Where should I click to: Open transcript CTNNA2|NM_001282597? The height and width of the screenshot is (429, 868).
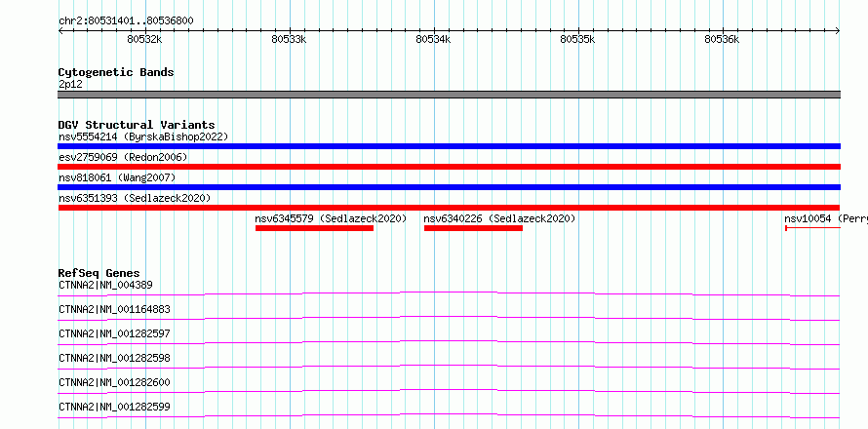pyautogui.click(x=114, y=333)
